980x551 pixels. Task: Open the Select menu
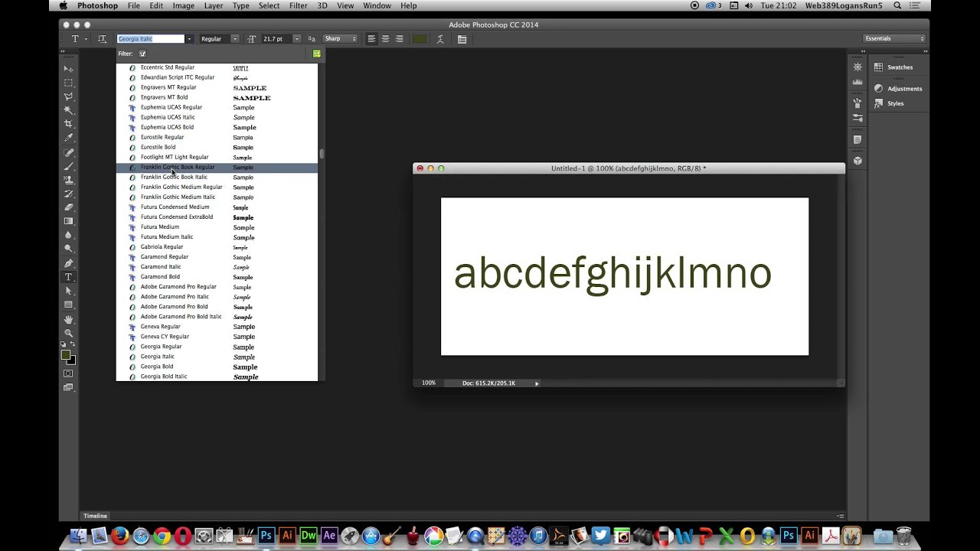pos(269,5)
